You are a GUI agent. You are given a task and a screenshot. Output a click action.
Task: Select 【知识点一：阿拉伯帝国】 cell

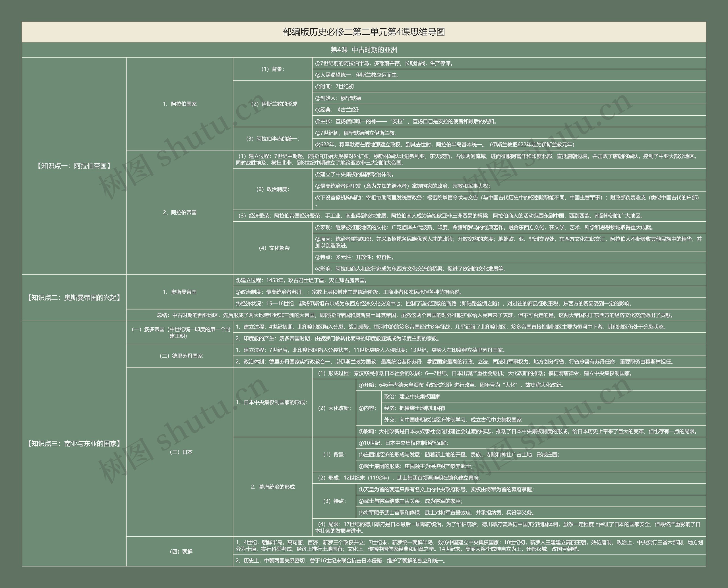tap(74, 166)
